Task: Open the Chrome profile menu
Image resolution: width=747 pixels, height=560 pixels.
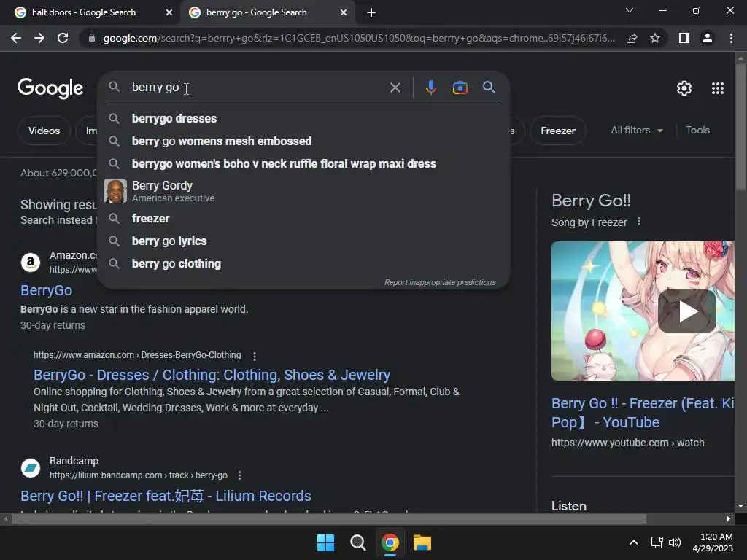Action: pyautogui.click(x=708, y=38)
